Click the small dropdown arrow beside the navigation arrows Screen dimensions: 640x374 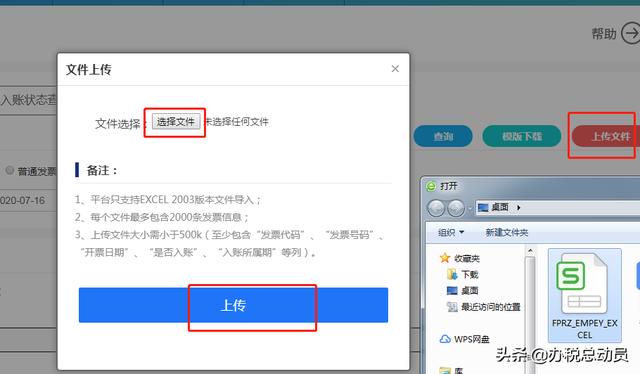pos(470,208)
